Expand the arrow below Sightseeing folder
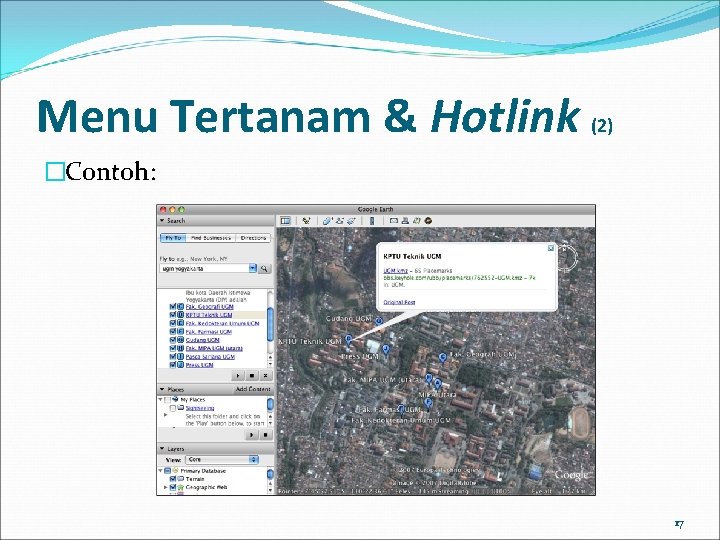Screen dimensions: 720x540 click(165, 415)
